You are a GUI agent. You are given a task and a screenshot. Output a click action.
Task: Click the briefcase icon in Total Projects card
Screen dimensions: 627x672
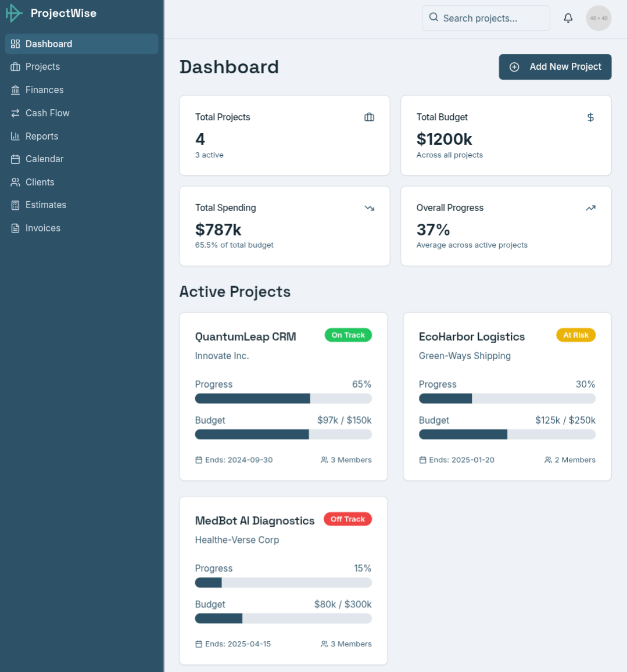369,117
